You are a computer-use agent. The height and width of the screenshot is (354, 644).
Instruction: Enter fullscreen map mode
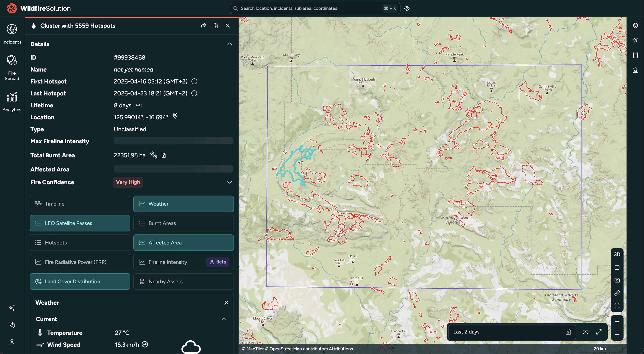617,306
